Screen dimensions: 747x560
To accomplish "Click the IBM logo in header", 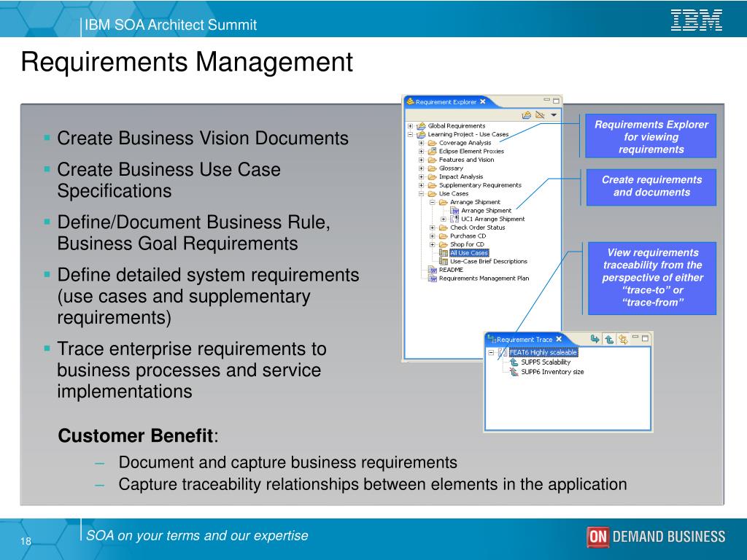I will [697, 20].
